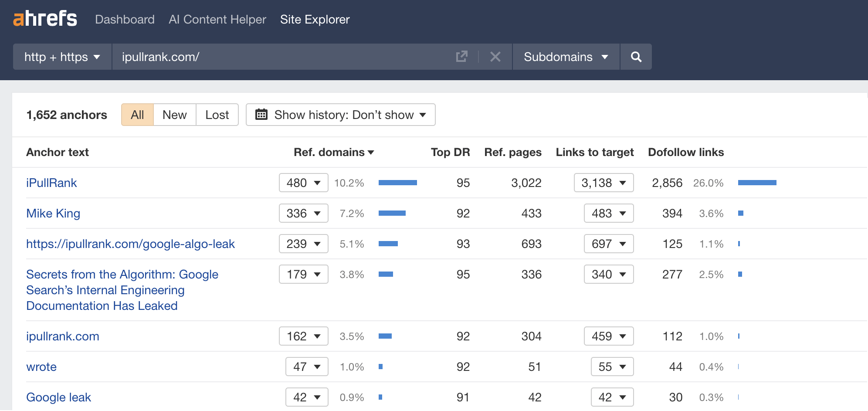Open ipullrank.com in a new tab via external link icon
Screen dimensions: 868x411
[462, 57]
